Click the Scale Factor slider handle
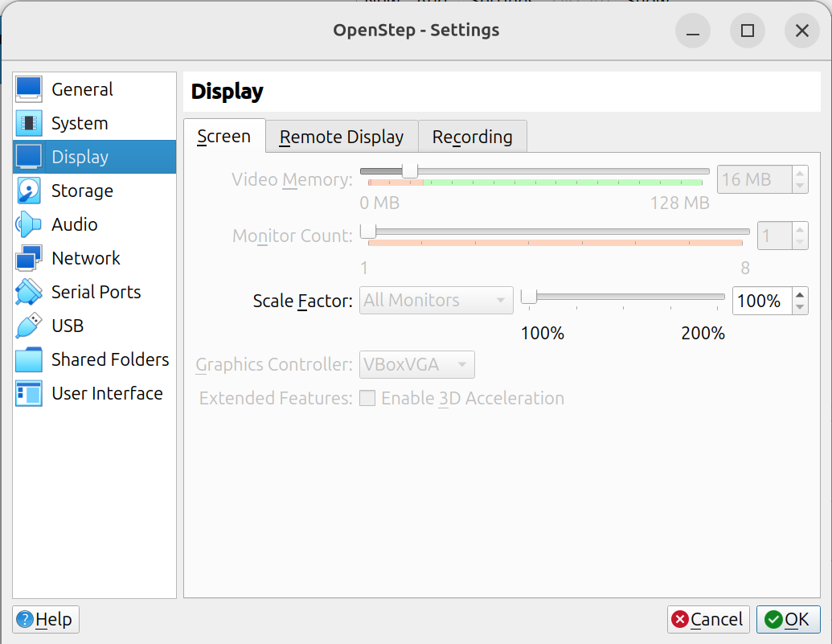The image size is (832, 644). (x=529, y=297)
